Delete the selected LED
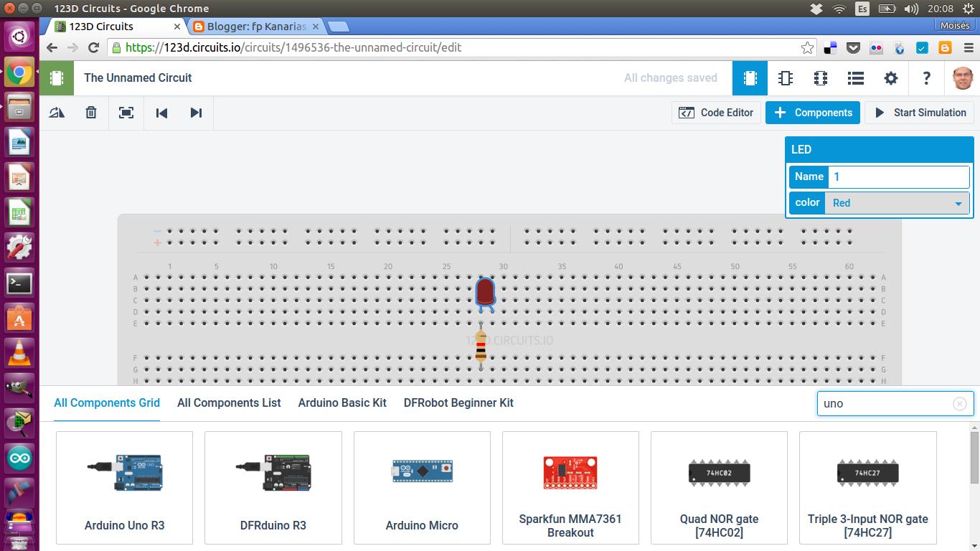 pos(90,113)
